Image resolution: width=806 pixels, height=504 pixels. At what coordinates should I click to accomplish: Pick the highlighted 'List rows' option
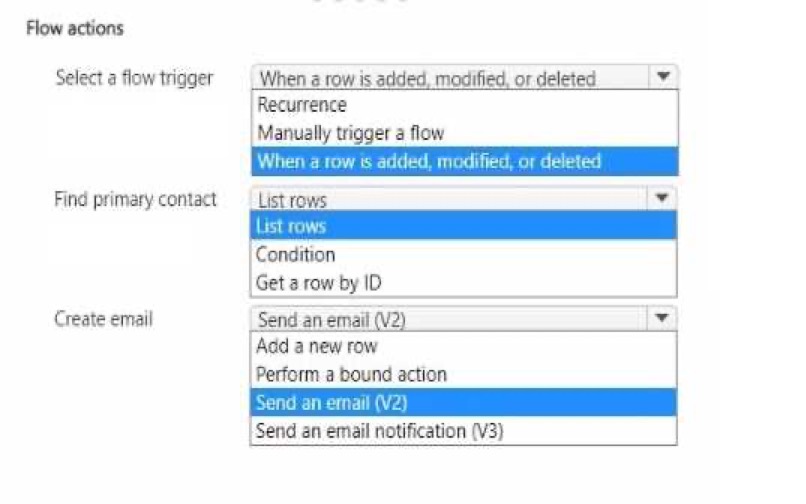464,226
